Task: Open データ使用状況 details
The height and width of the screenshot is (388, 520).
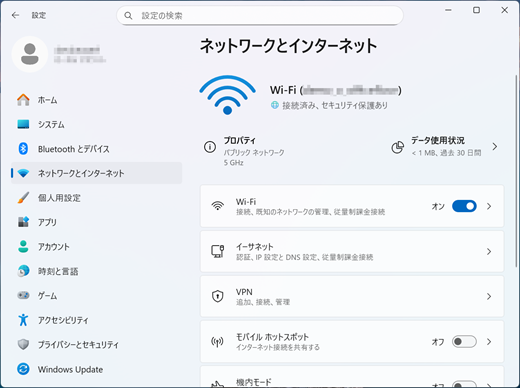Action: (x=445, y=147)
